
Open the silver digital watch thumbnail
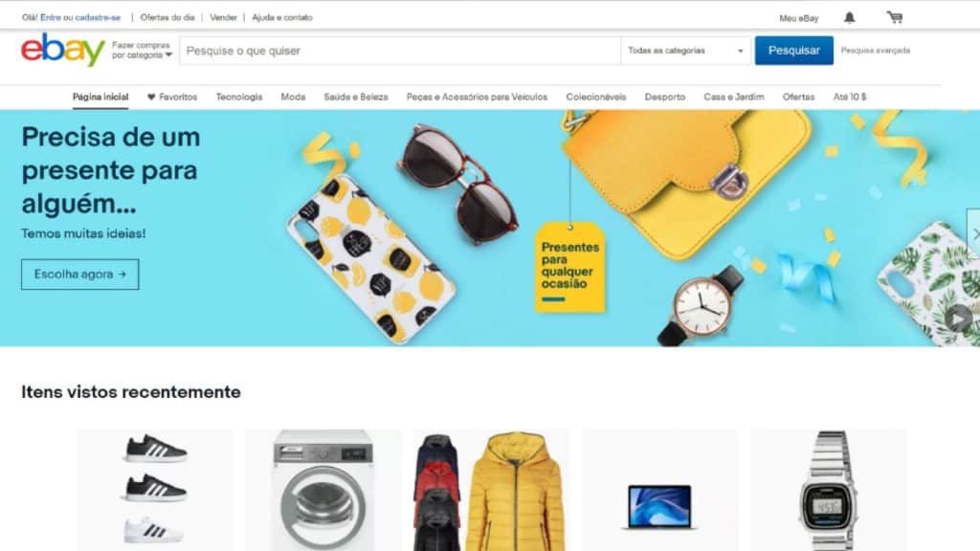click(828, 489)
